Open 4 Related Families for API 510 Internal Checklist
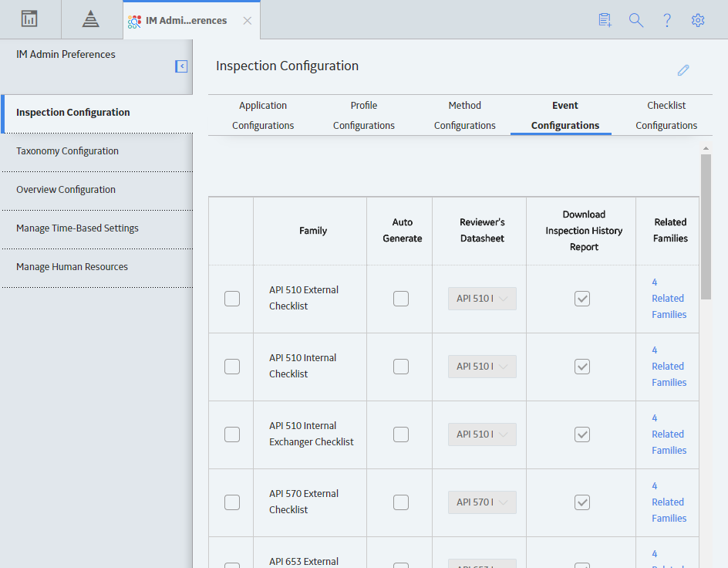 point(669,366)
